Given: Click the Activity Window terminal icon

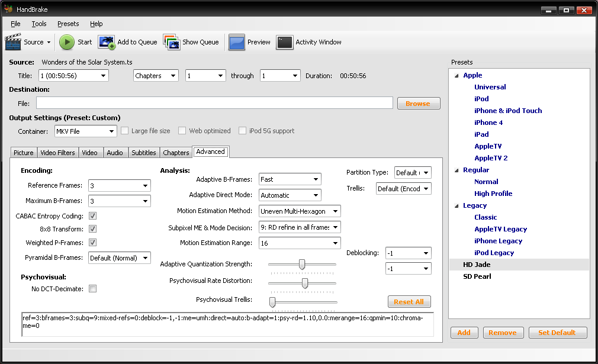Looking at the screenshot, I should pos(285,42).
